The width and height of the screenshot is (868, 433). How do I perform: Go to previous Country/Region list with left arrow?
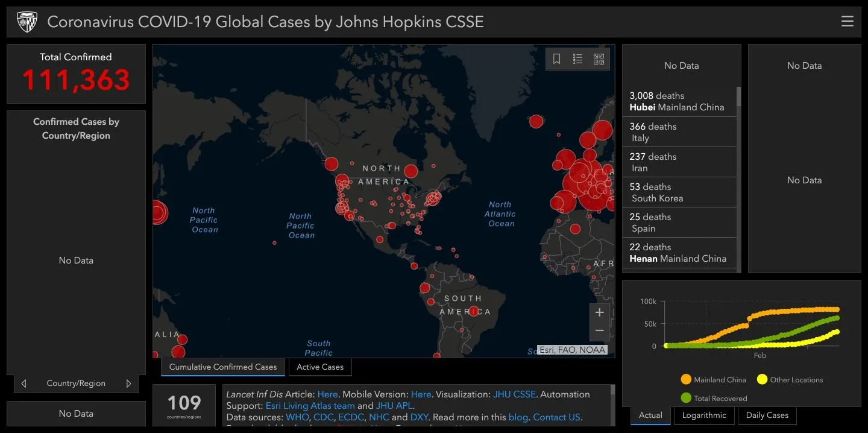[x=24, y=384]
